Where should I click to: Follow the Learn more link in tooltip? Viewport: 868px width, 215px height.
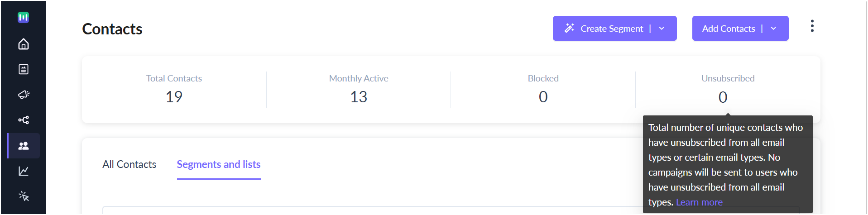699,202
